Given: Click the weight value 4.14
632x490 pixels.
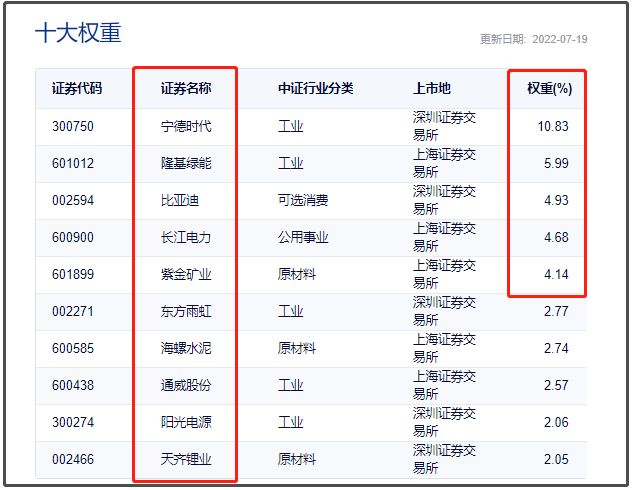Looking at the screenshot, I should [556, 274].
